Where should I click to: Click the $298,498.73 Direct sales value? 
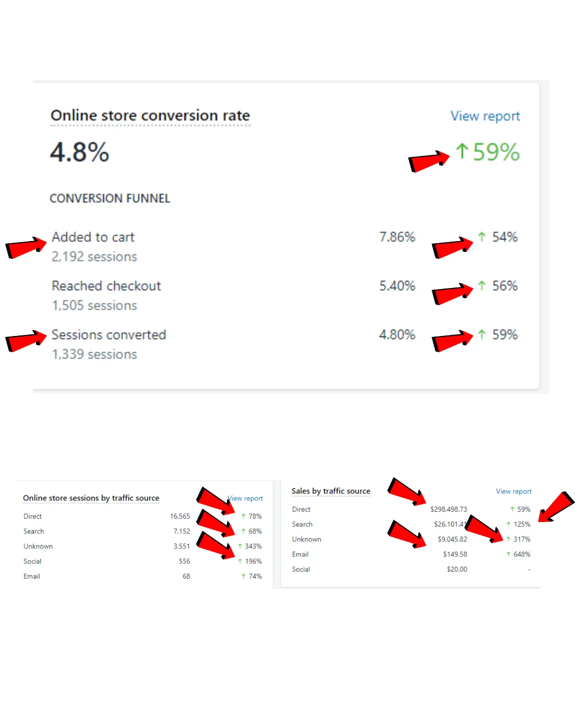click(448, 509)
